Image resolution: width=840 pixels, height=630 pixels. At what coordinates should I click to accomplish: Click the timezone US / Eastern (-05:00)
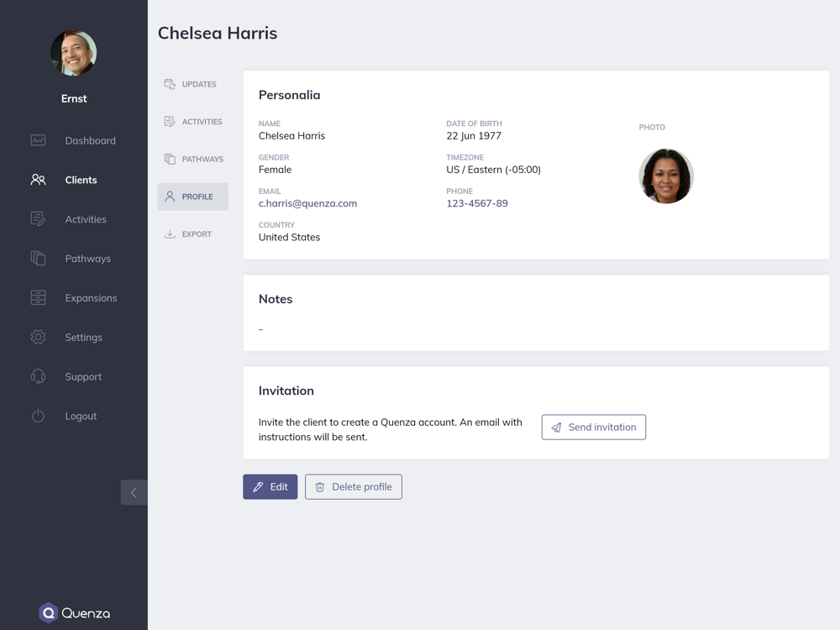point(493,170)
